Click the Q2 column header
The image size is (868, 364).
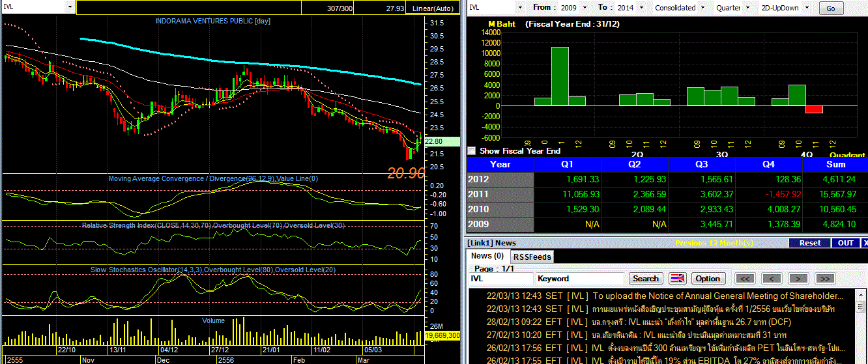pos(635,164)
